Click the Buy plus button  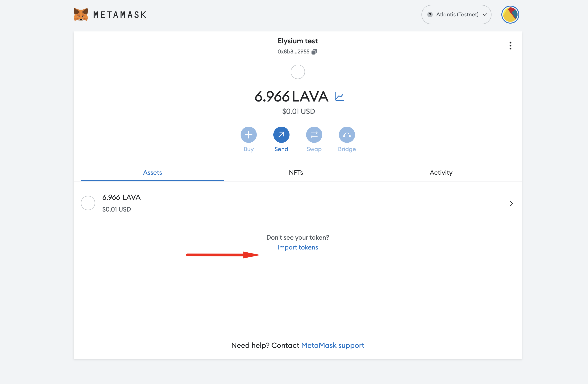click(248, 135)
